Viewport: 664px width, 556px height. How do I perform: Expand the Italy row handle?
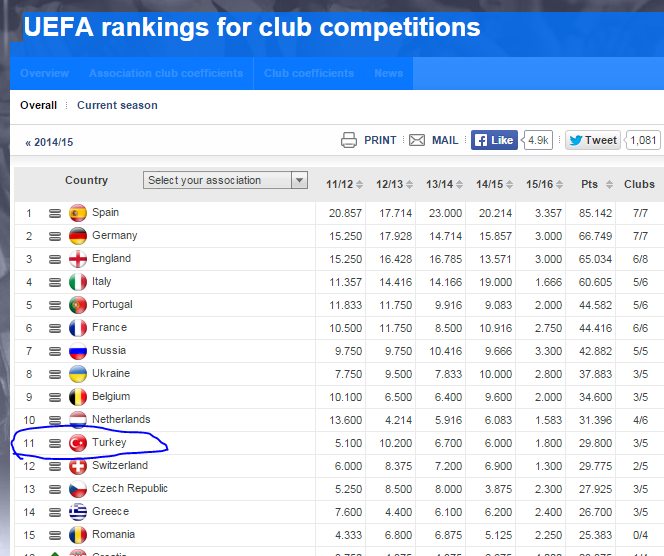55,282
